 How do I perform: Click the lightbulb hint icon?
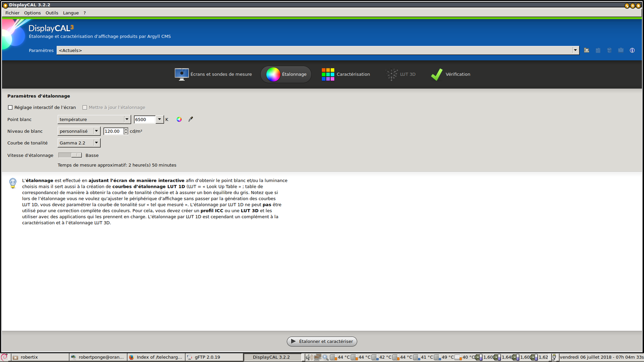click(13, 183)
